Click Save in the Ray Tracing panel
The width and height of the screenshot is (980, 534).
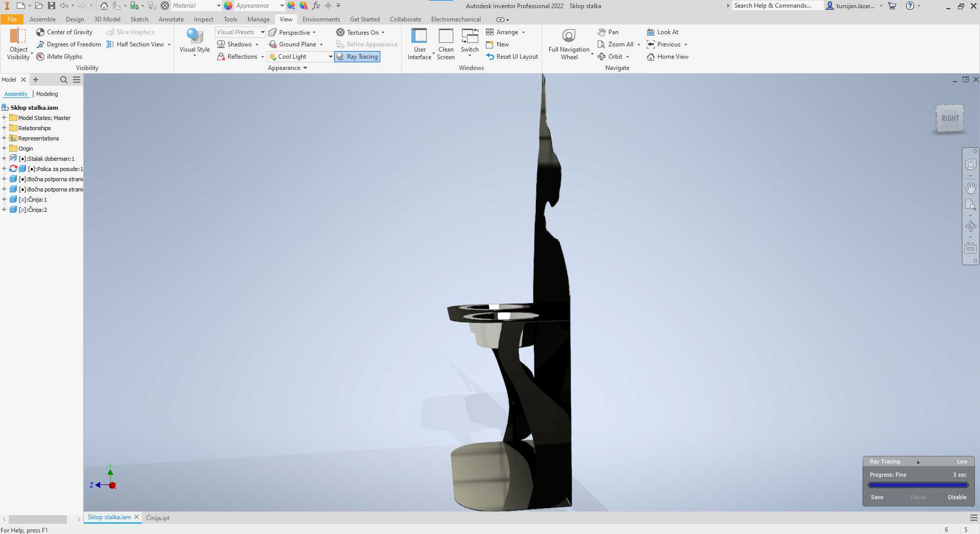[x=877, y=497]
